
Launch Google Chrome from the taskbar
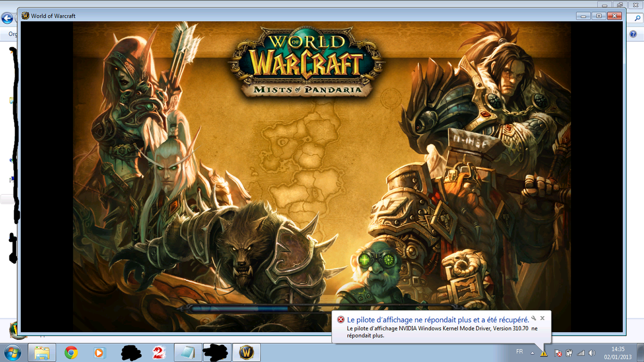pos(71,352)
